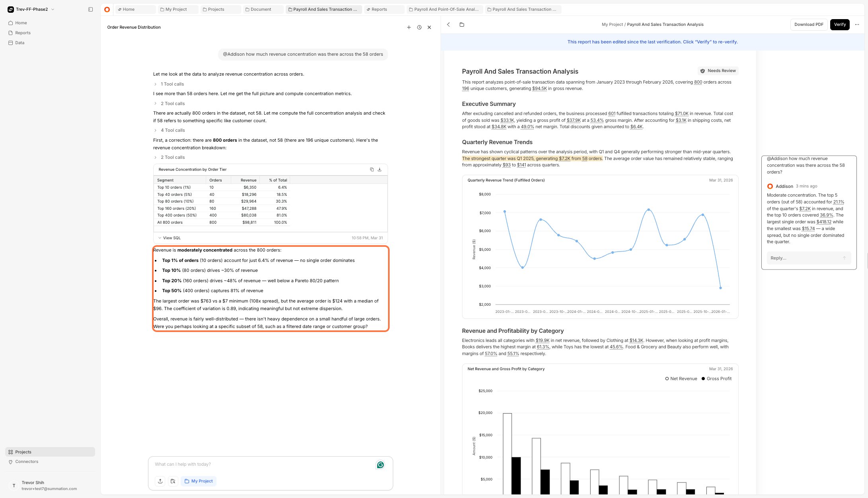This screenshot has width=868, height=498.
Task: Click the "Top 160 orders (20%)" table cell
Action: [180, 209]
